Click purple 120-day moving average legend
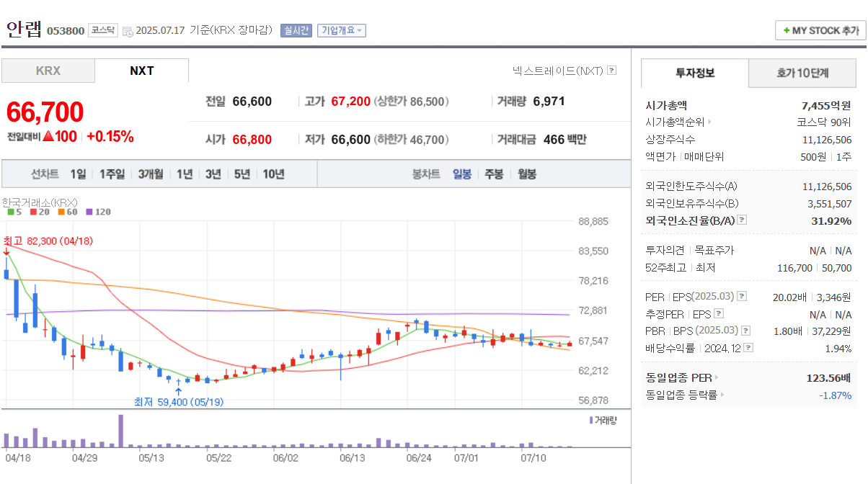868x484 pixels. point(99,212)
